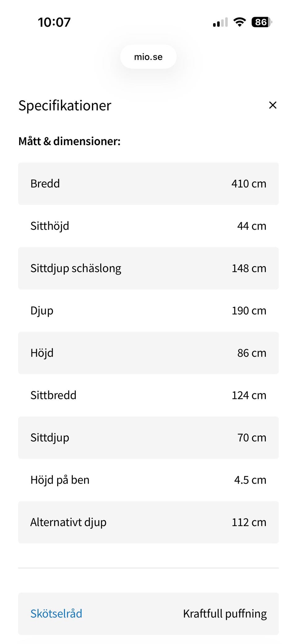Click the Mått & dimensioner section heading
297x644 pixels.
click(69, 141)
